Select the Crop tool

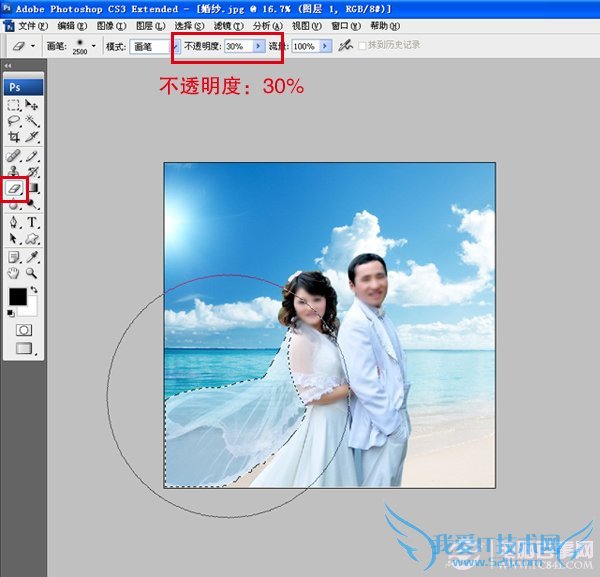click(x=15, y=137)
